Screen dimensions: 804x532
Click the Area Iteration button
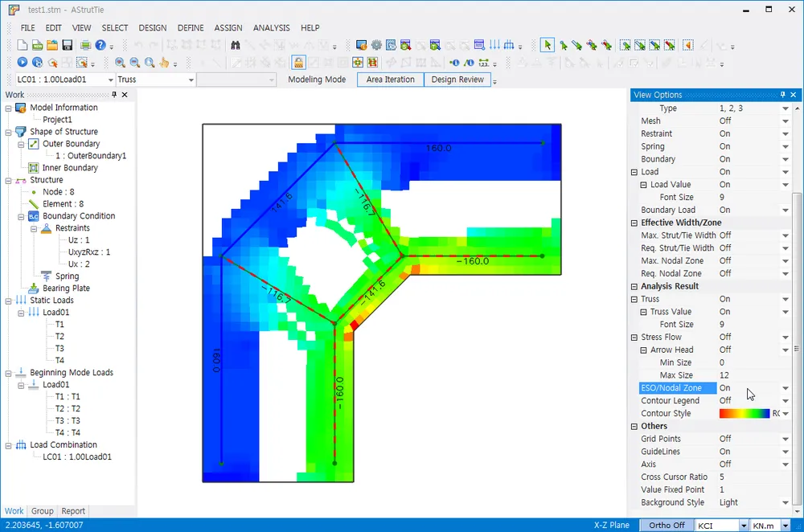click(x=390, y=80)
